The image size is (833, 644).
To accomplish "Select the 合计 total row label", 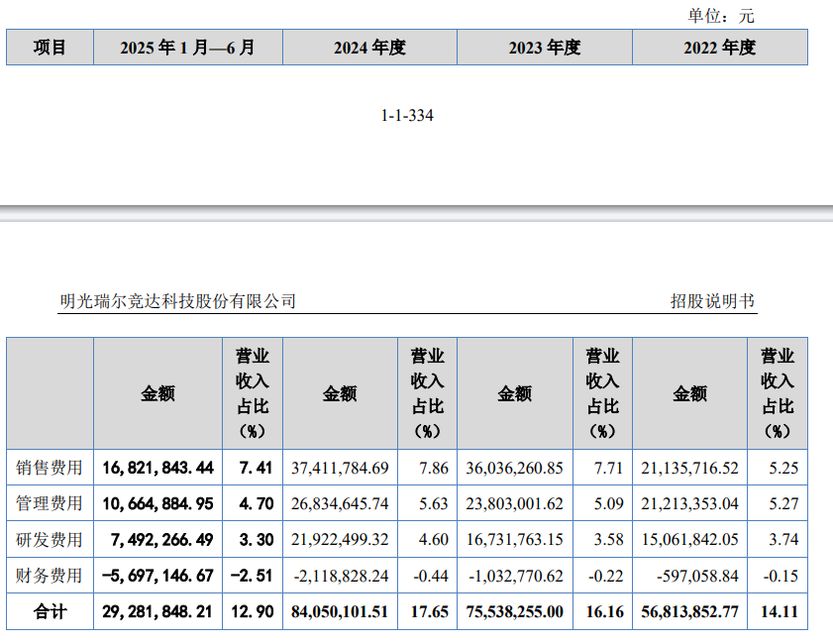I will pyautogui.click(x=50, y=612).
